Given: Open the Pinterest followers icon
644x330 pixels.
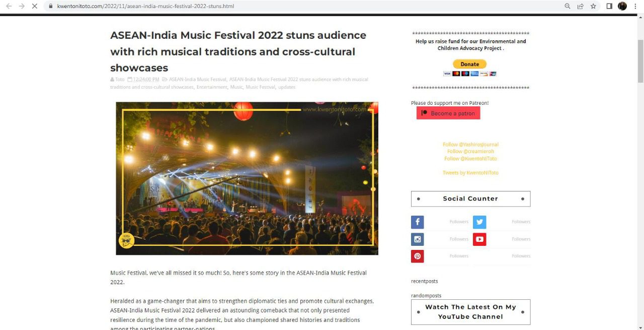Looking at the screenshot, I should click(x=418, y=256).
